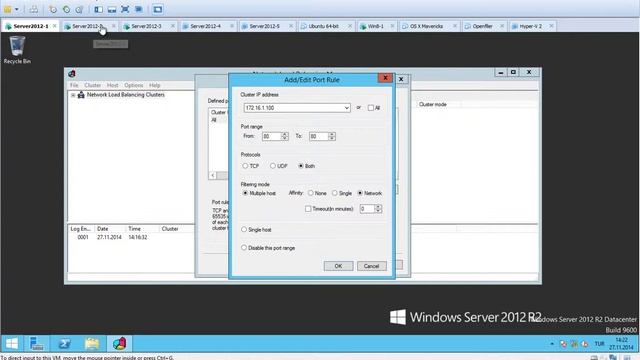
Task: Expand the Network Load Balancing Clusters tree node
Action: [x=73, y=95]
